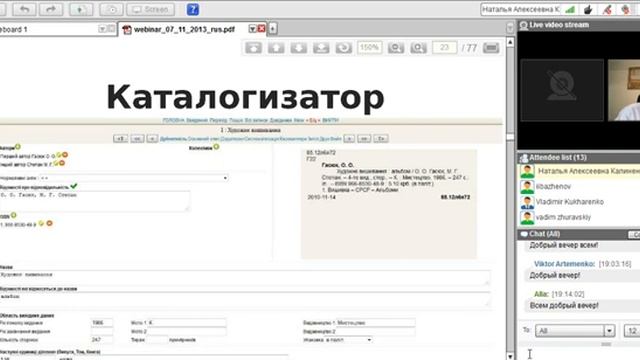Click the green plus icon beside Колективи
Screen dimensions: 640x360
pos(216,147)
